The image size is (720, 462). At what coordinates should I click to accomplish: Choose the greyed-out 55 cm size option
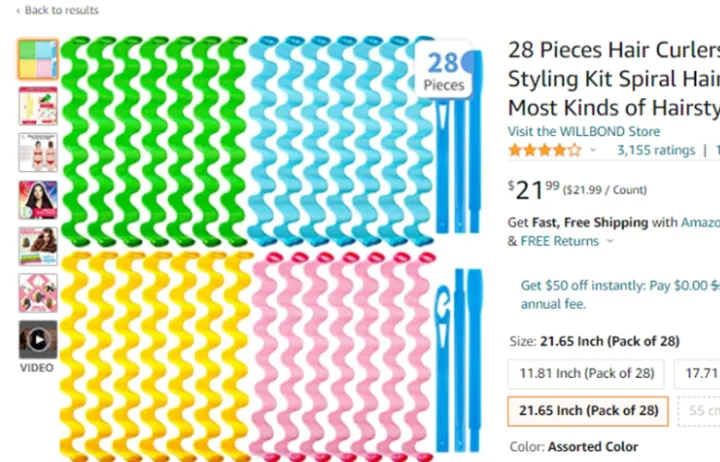[701, 410]
